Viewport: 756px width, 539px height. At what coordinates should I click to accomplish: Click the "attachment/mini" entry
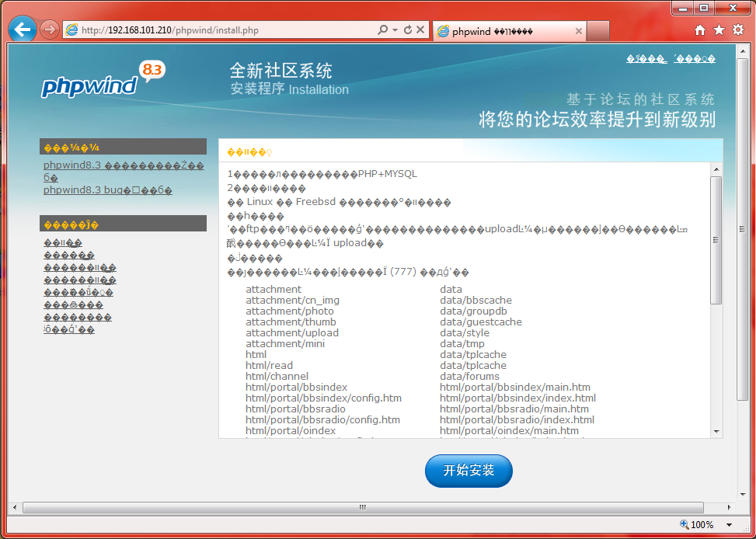coord(285,344)
